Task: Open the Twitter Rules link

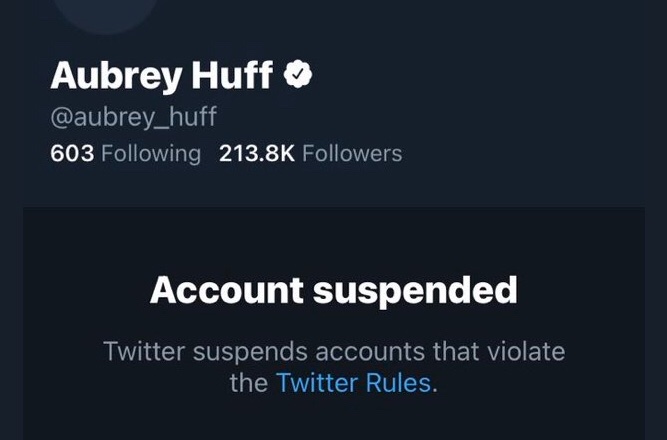Action: [354, 382]
